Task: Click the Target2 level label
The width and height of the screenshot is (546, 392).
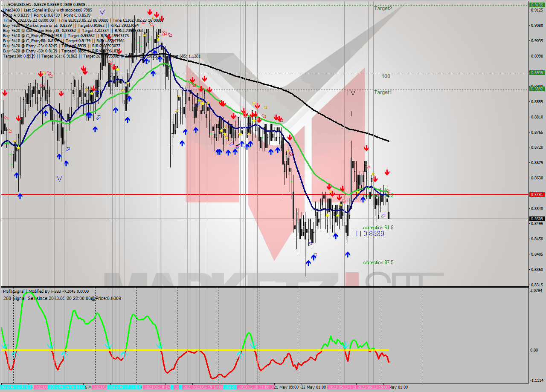Action: point(383,8)
